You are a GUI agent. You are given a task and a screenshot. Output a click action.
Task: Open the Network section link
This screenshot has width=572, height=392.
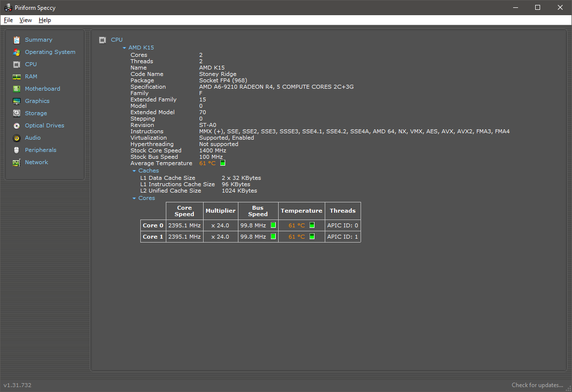pos(36,162)
